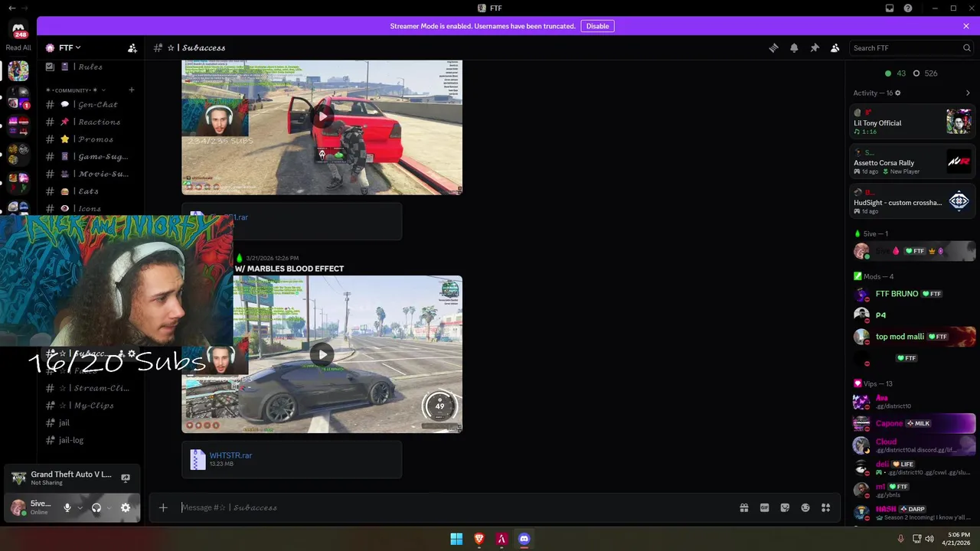
Task: Click the plus attachment button in message bar
Action: [x=163, y=507]
